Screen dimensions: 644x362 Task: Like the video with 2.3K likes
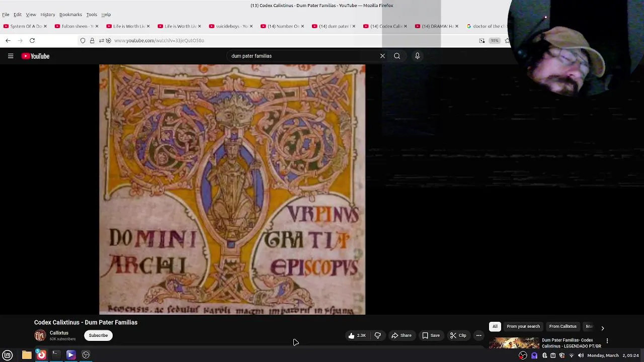[357, 335]
